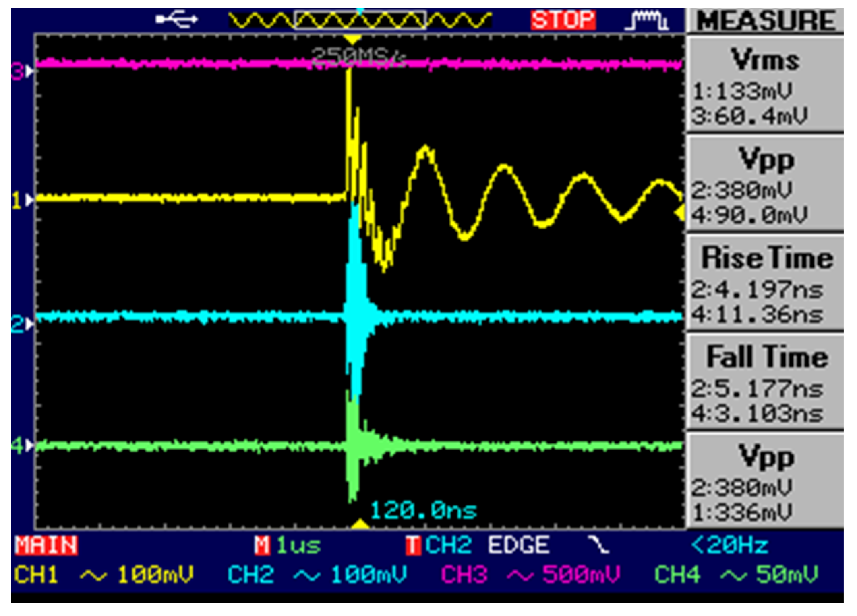Image resolution: width=857 pixels, height=616 pixels.
Task: Open the top Vpp measurement panel
Action: pyautogui.click(x=766, y=183)
